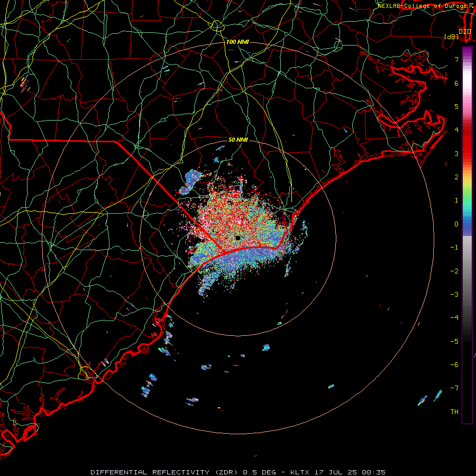Click the '-6' value on color scale
This screenshot has width=476, height=476.
(x=454, y=365)
